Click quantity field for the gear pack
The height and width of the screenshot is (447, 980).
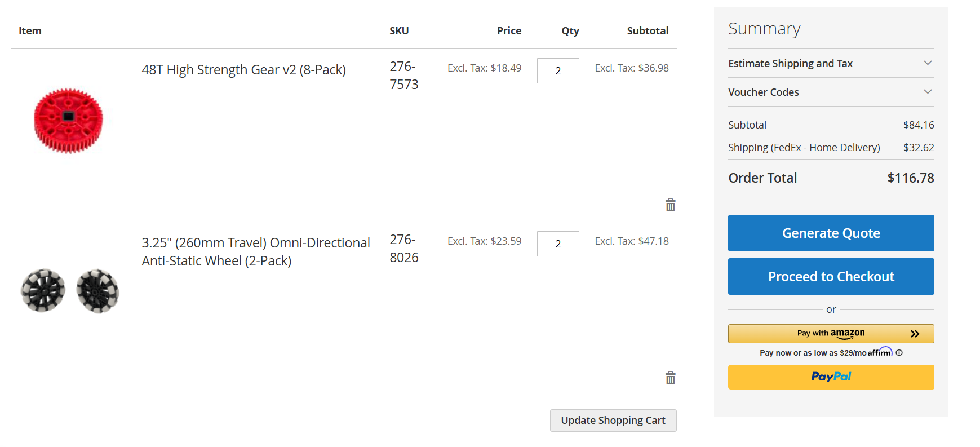point(557,71)
